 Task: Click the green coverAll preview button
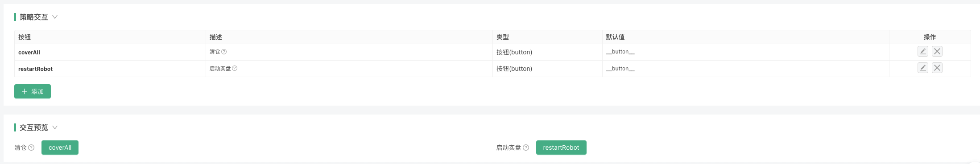pos(60,148)
